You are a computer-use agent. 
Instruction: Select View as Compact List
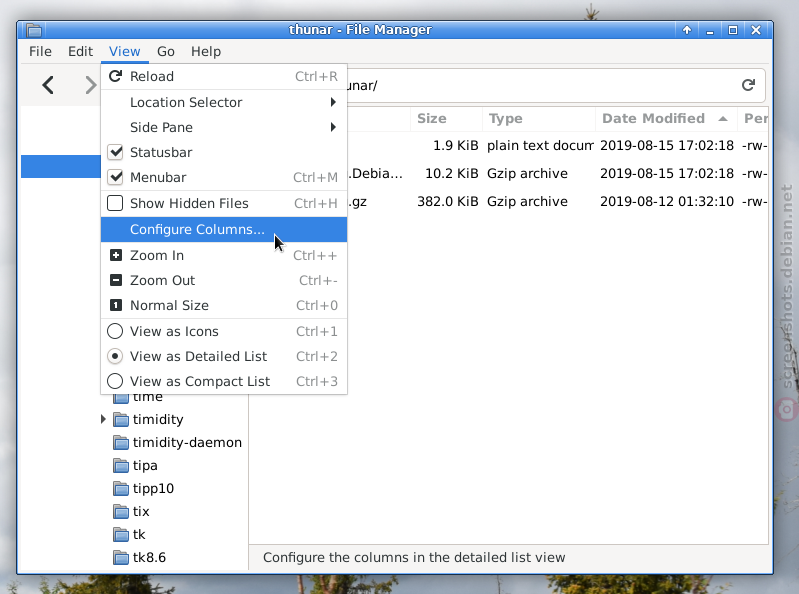(115, 381)
